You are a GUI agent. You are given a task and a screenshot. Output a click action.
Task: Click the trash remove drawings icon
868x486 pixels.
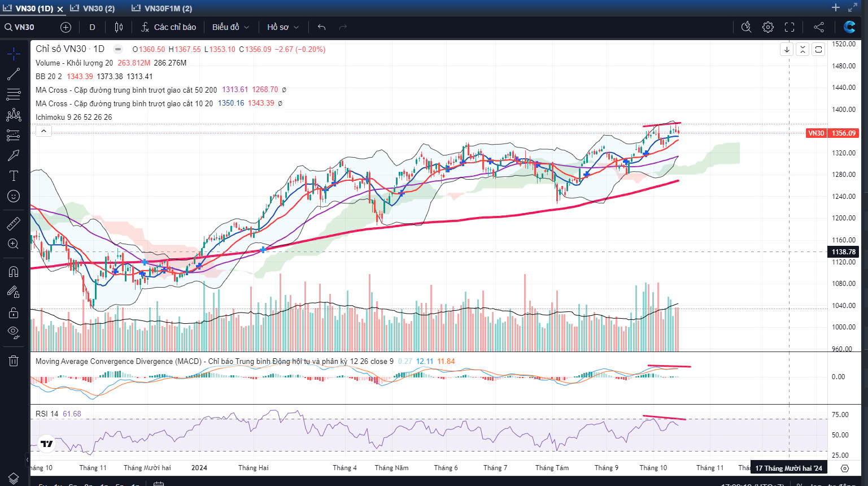pyautogui.click(x=14, y=361)
